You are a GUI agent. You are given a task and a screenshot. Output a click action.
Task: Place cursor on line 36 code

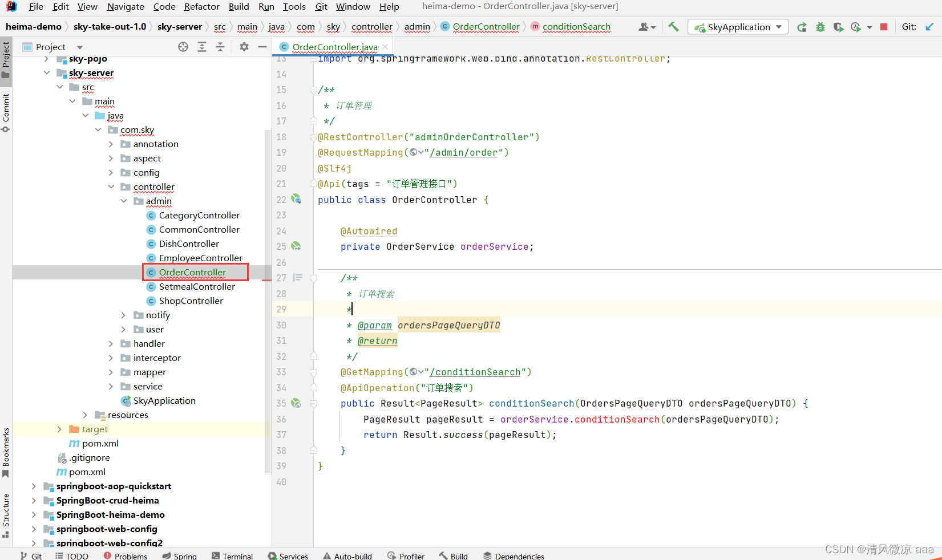pyautogui.click(x=571, y=419)
